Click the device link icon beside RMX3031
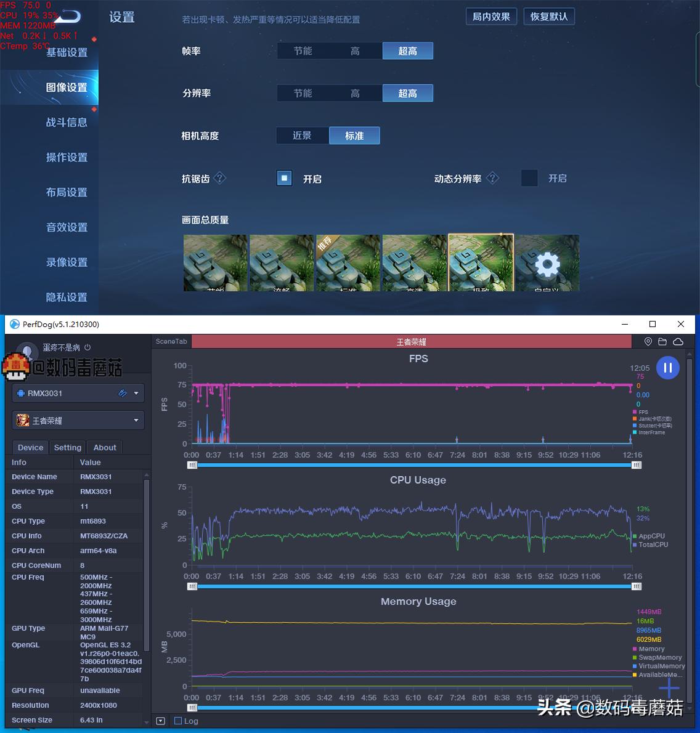This screenshot has width=700, height=733. 122,393
